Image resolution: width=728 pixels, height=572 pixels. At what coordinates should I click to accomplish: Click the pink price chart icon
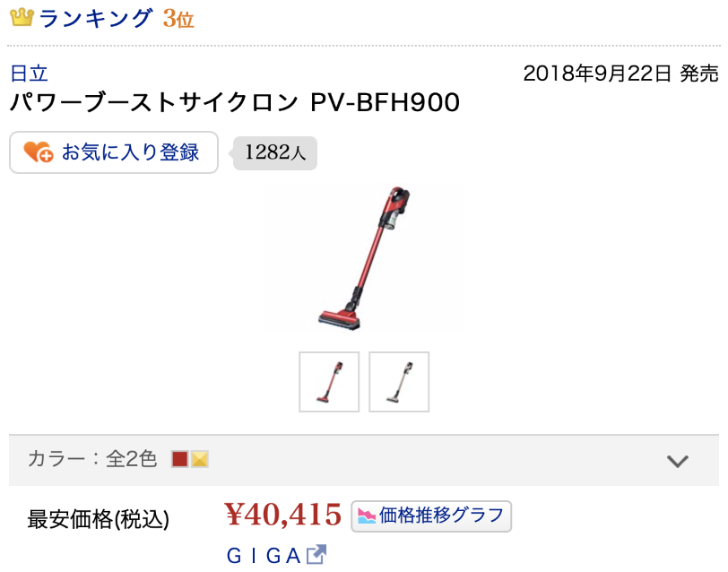pyautogui.click(x=367, y=516)
